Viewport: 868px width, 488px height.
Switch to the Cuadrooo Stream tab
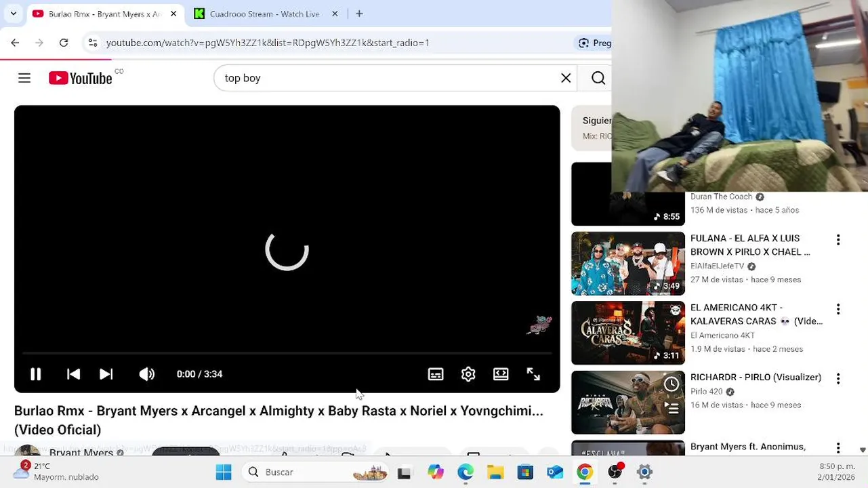[266, 14]
